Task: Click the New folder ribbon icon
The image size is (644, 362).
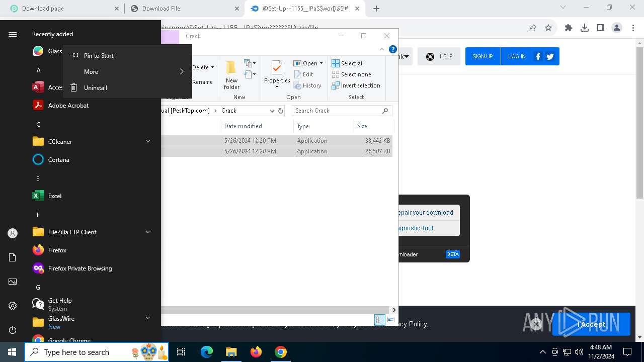Action: click(x=231, y=74)
